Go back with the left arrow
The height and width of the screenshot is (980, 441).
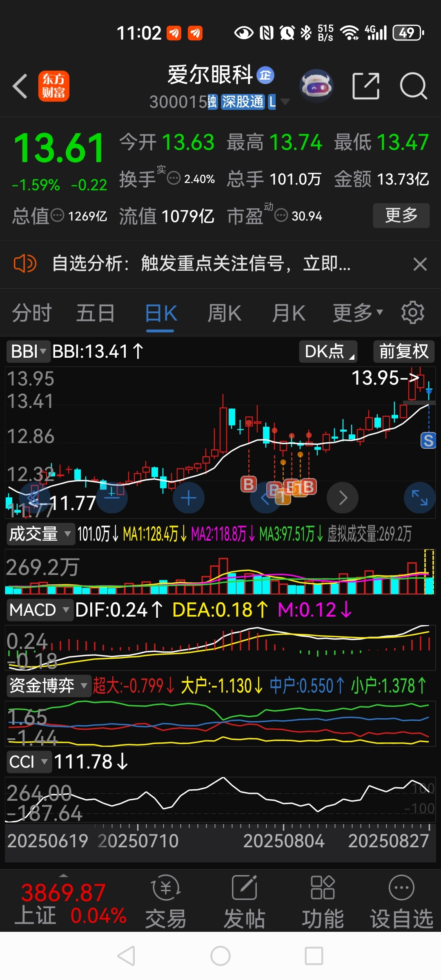pyautogui.click(x=20, y=86)
